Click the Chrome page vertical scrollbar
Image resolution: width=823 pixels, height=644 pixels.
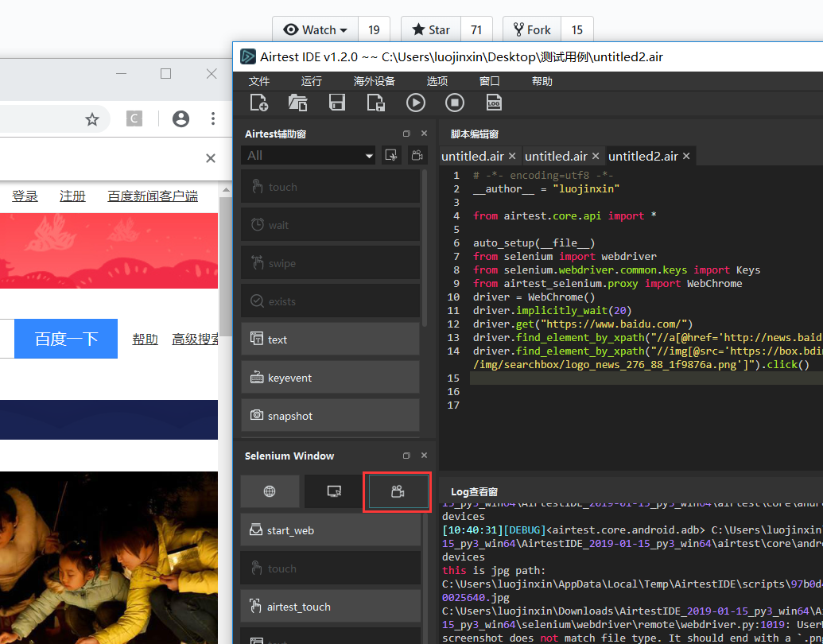tap(225, 266)
